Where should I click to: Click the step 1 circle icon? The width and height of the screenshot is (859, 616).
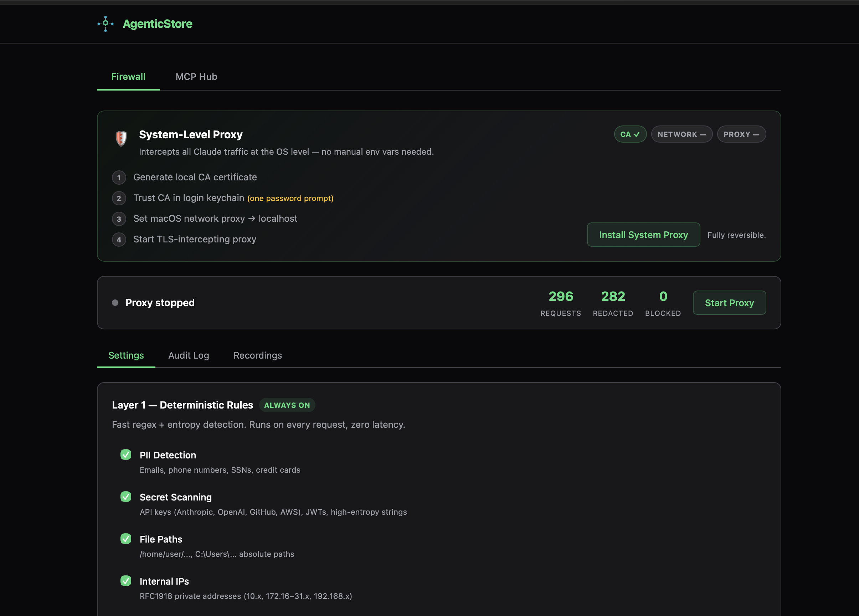[x=119, y=178]
